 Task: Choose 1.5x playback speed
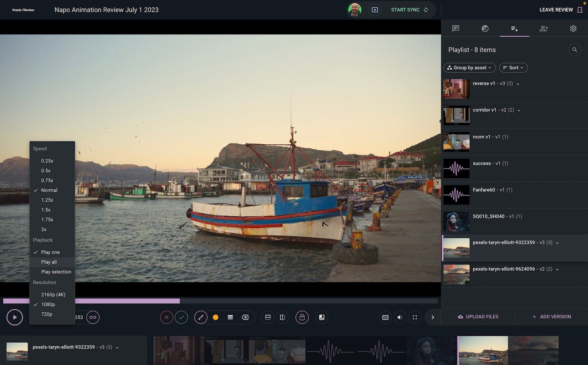pos(46,210)
